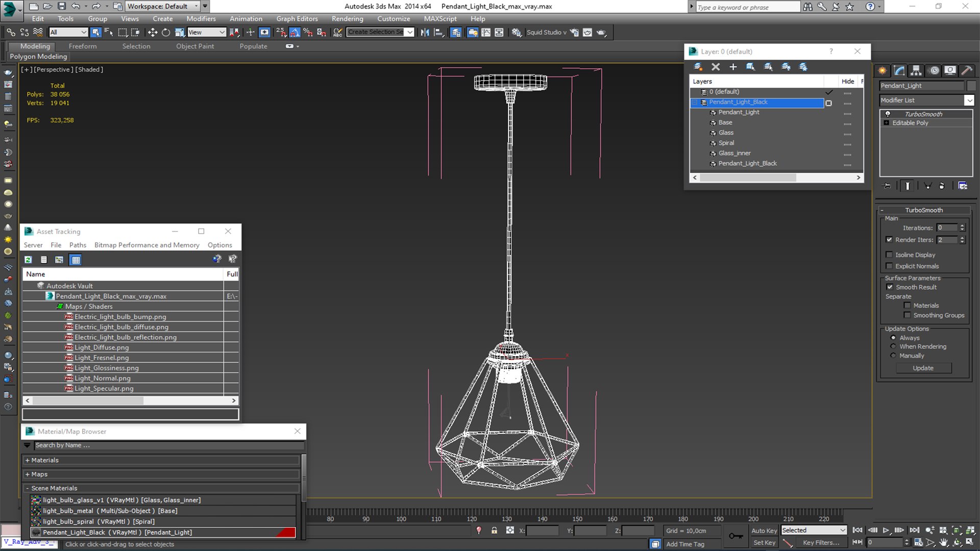Switch Asset Tracking to table view
The width and height of the screenshot is (980, 551).
click(76, 260)
